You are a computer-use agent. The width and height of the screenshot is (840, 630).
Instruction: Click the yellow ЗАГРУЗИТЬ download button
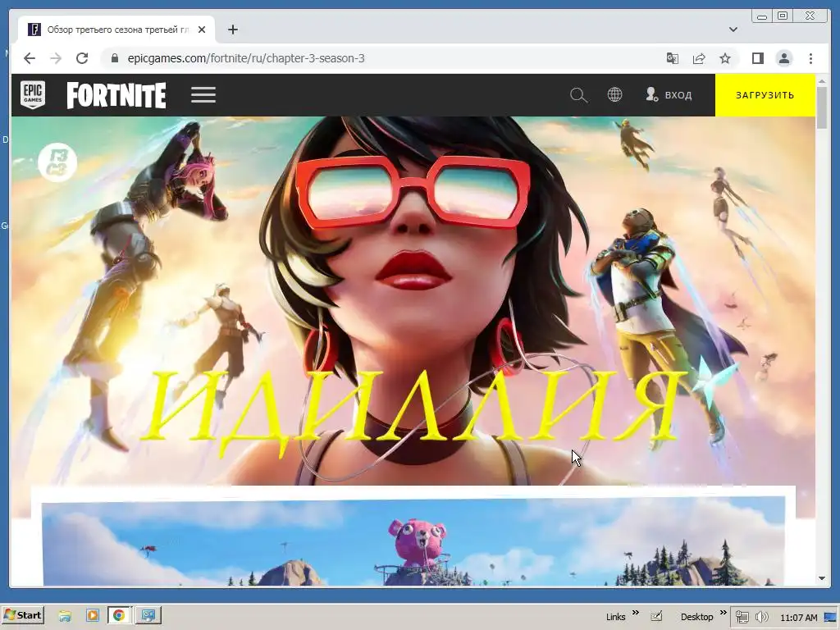point(765,95)
